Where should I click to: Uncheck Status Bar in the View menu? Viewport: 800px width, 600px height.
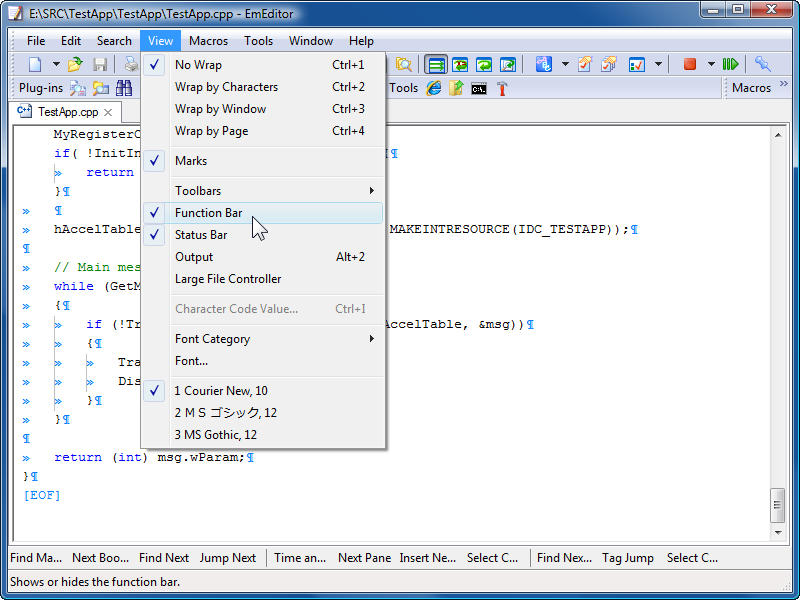(x=263, y=235)
